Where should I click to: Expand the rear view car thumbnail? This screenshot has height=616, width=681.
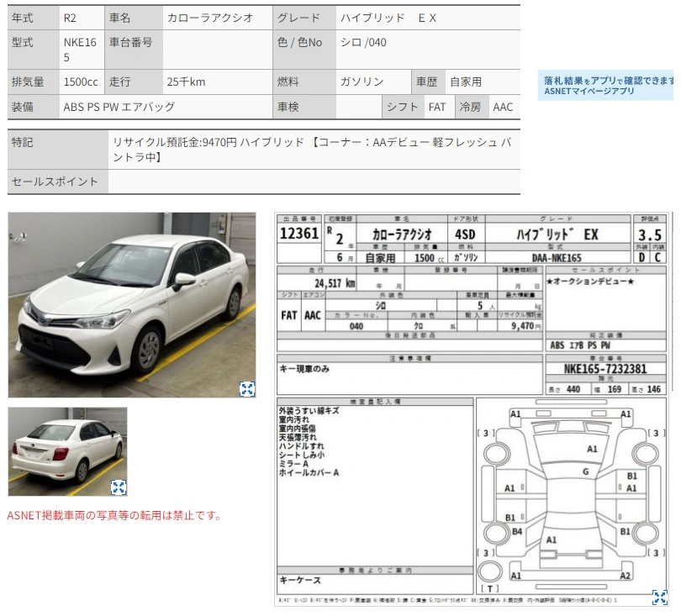119,487
